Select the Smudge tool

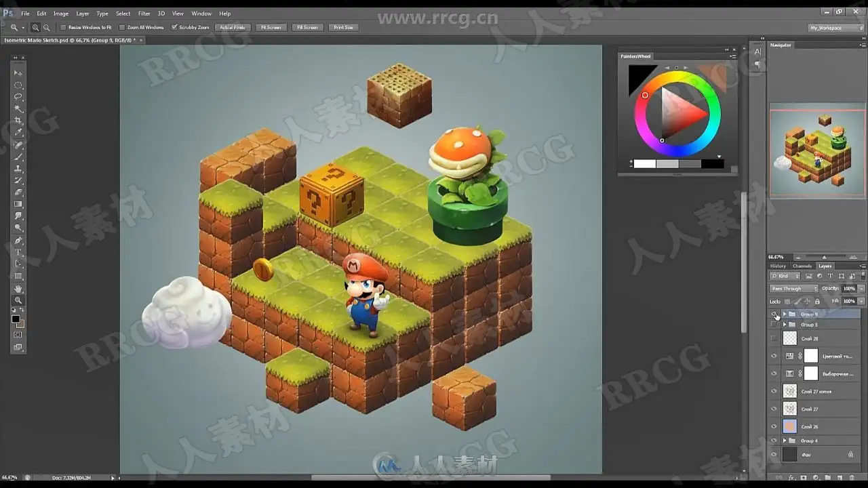coord(18,216)
